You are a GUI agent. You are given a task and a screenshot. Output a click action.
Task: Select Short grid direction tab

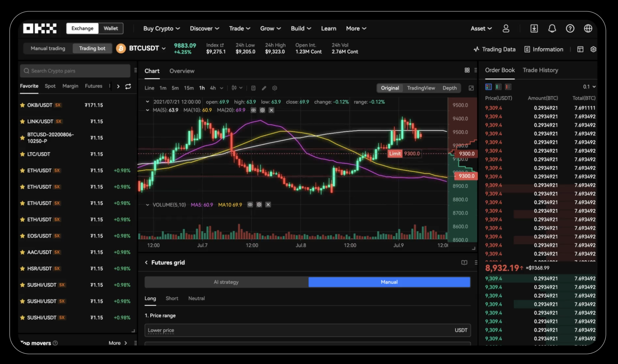[172, 298]
